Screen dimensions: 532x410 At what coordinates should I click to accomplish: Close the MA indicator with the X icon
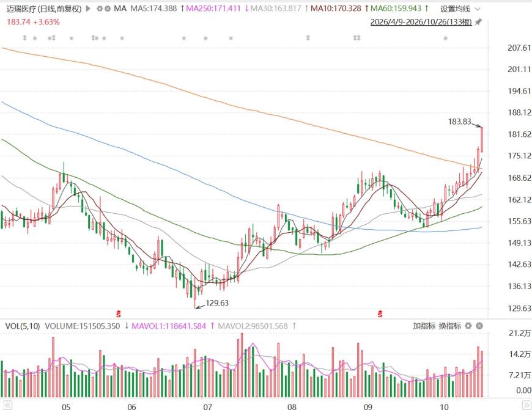pyautogui.click(x=108, y=9)
